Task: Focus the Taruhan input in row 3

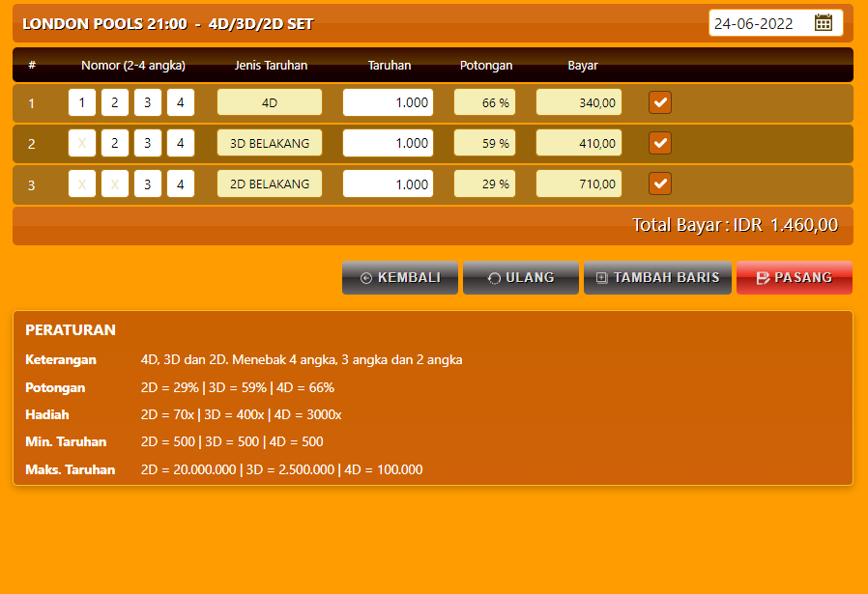Action: (x=388, y=184)
